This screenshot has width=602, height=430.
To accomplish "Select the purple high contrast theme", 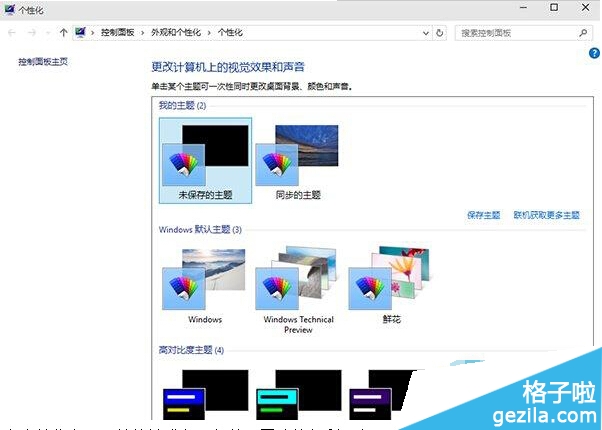I will click(x=380, y=395).
